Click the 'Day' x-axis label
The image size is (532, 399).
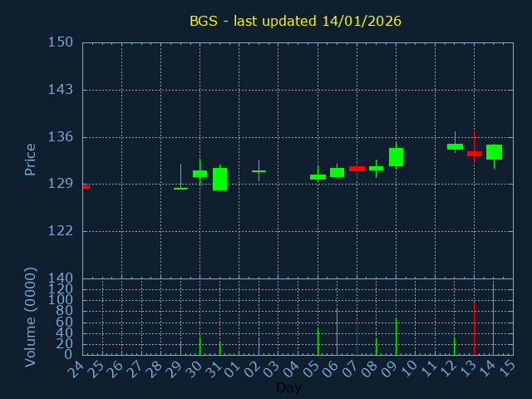pyautogui.click(x=288, y=387)
